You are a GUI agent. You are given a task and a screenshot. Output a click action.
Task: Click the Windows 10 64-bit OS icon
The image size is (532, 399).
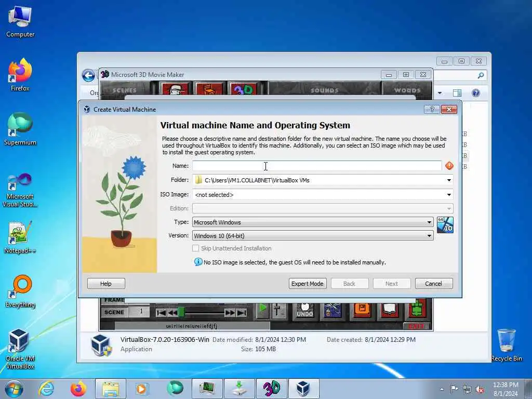(x=445, y=225)
